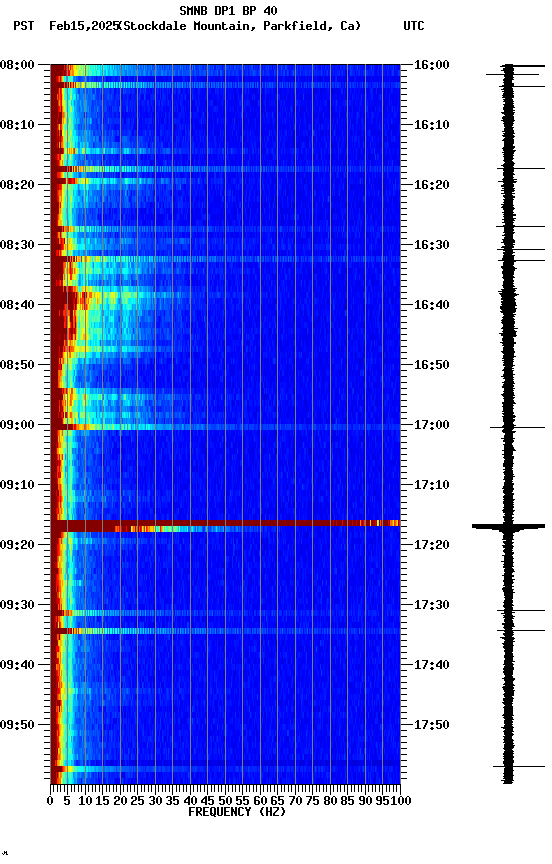Click the '09:00' PST time label
The height and width of the screenshot is (864, 552).
[x=17, y=425]
